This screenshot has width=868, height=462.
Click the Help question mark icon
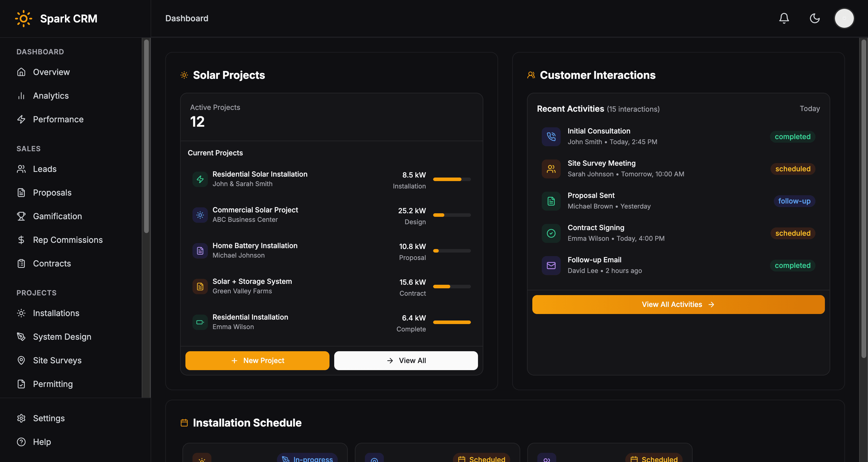(21, 442)
